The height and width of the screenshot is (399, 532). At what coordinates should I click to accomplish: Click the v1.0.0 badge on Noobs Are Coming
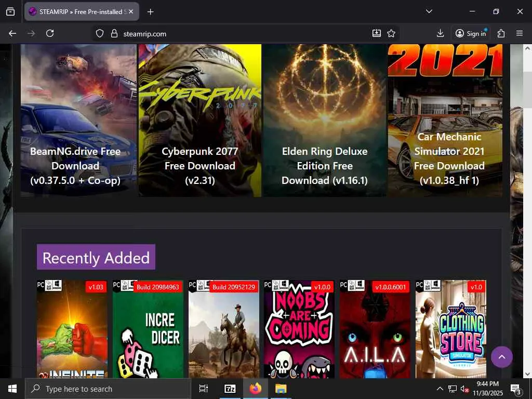coord(322,287)
